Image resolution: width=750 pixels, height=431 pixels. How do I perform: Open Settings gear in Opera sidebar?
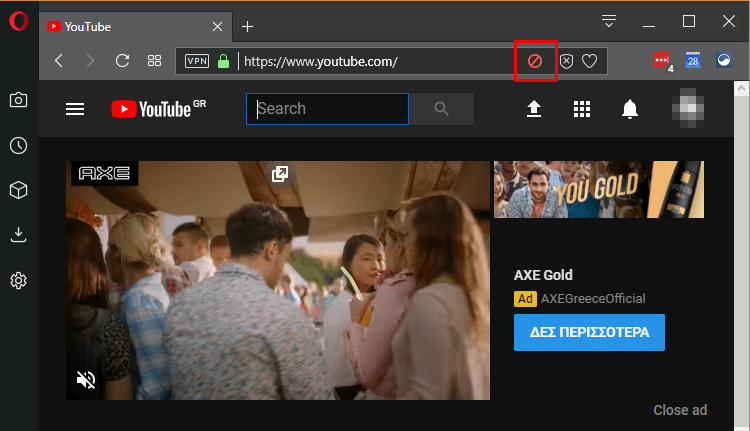click(19, 280)
